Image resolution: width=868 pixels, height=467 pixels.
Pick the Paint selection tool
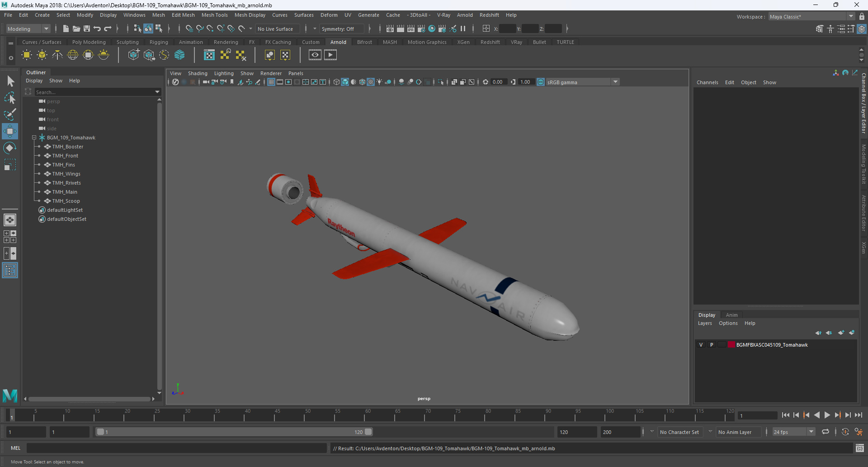coord(10,114)
